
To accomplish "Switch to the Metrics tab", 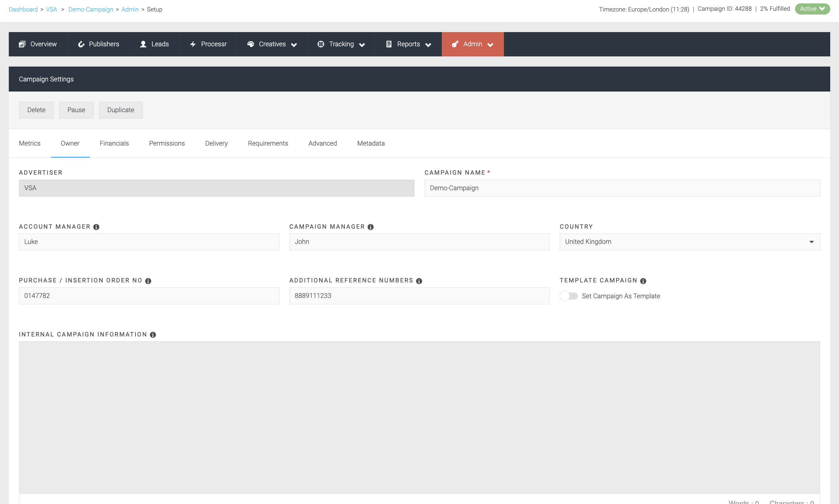I will coord(29,143).
